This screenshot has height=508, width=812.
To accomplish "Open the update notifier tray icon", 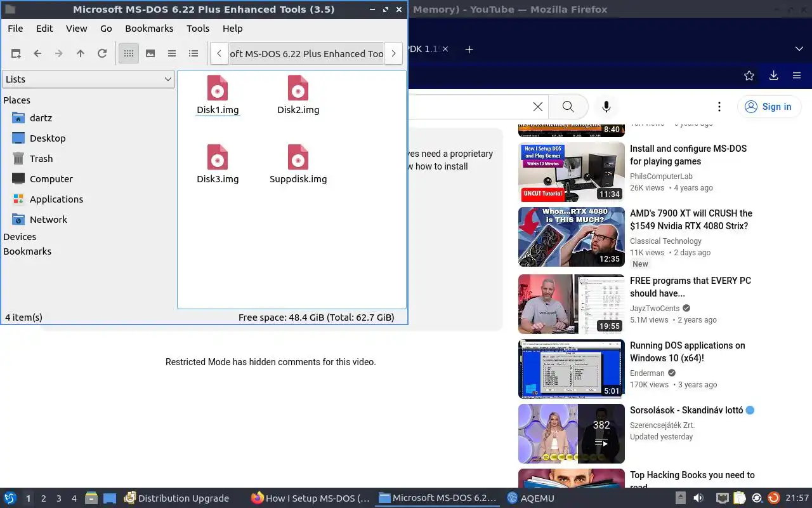I will click(x=773, y=498).
